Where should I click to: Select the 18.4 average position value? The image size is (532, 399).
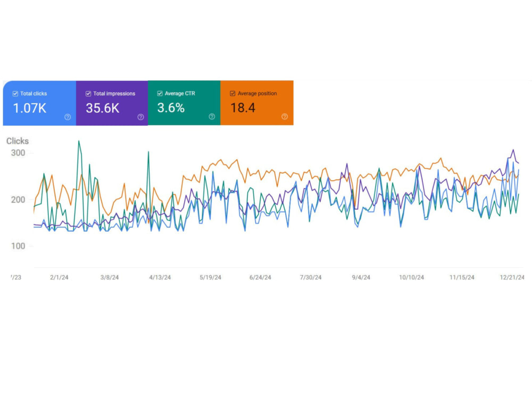click(x=243, y=108)
